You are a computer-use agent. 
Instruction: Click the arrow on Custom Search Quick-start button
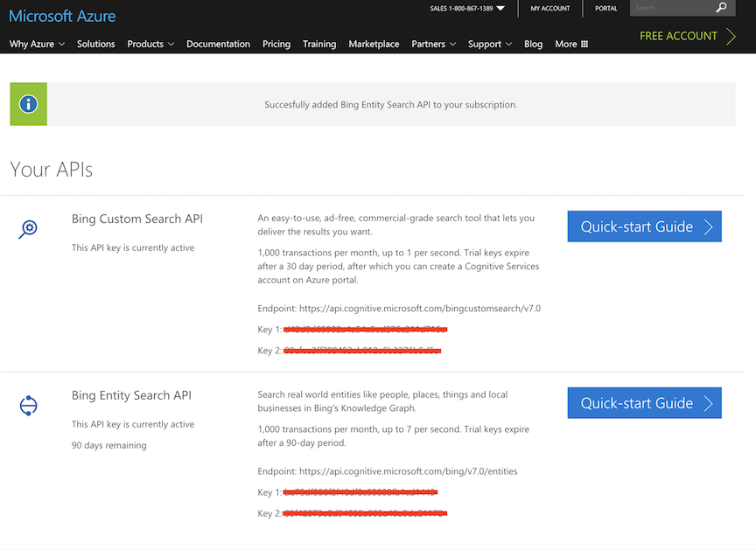[x=708, y=226]
